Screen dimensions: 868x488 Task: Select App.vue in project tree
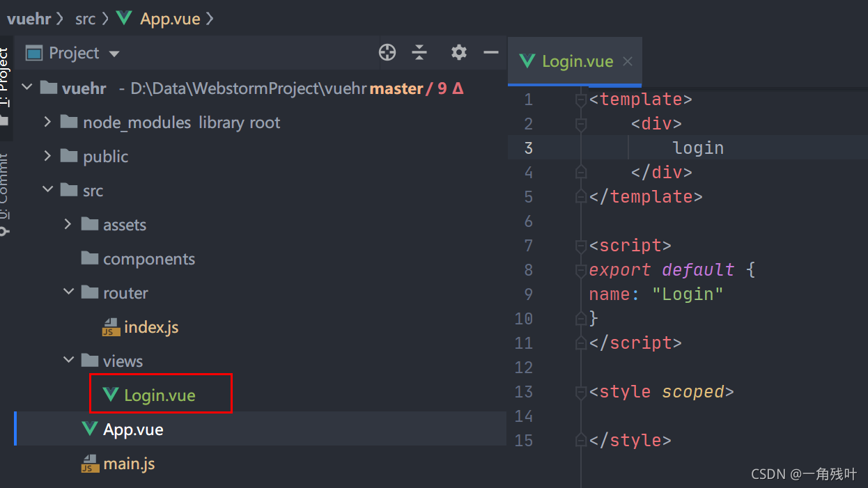pyautogui.click(x=133, y=430)
